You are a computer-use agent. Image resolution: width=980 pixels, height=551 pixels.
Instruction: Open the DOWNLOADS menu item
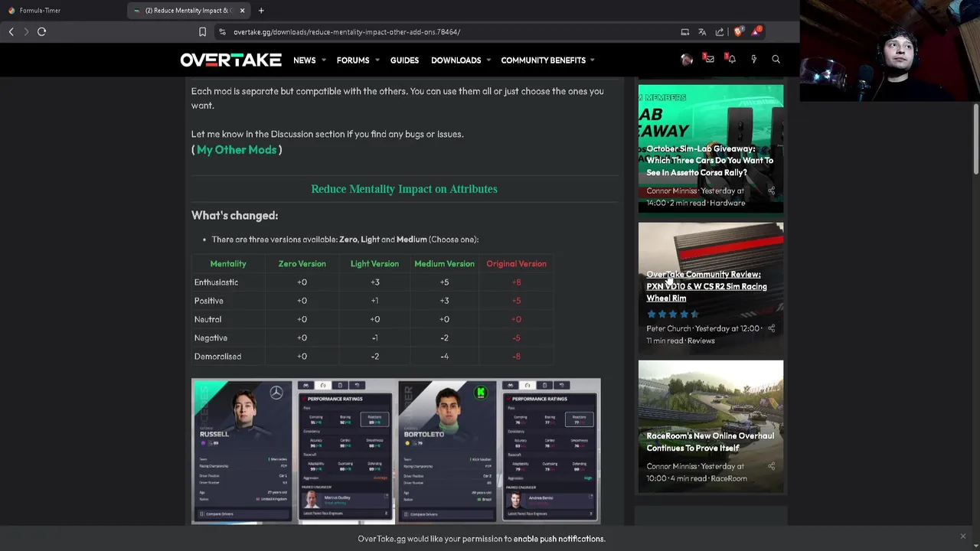click(456, 60)
